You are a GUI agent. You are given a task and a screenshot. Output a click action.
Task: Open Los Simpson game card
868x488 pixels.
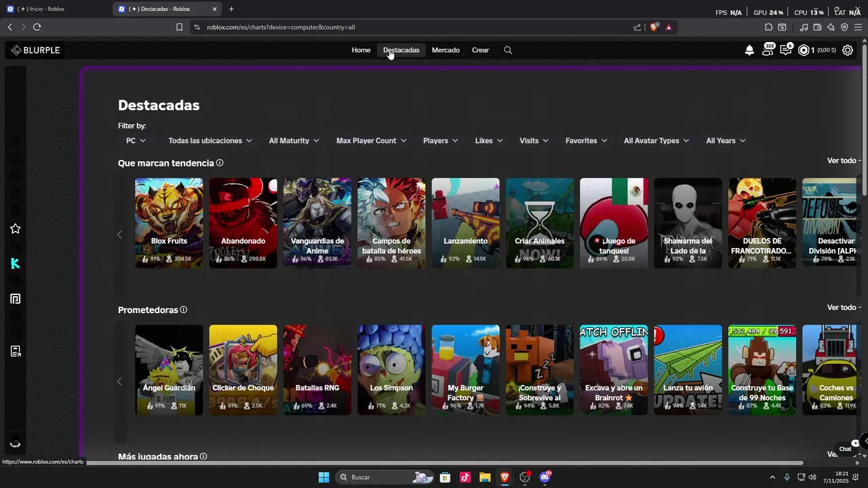(391, 370)
